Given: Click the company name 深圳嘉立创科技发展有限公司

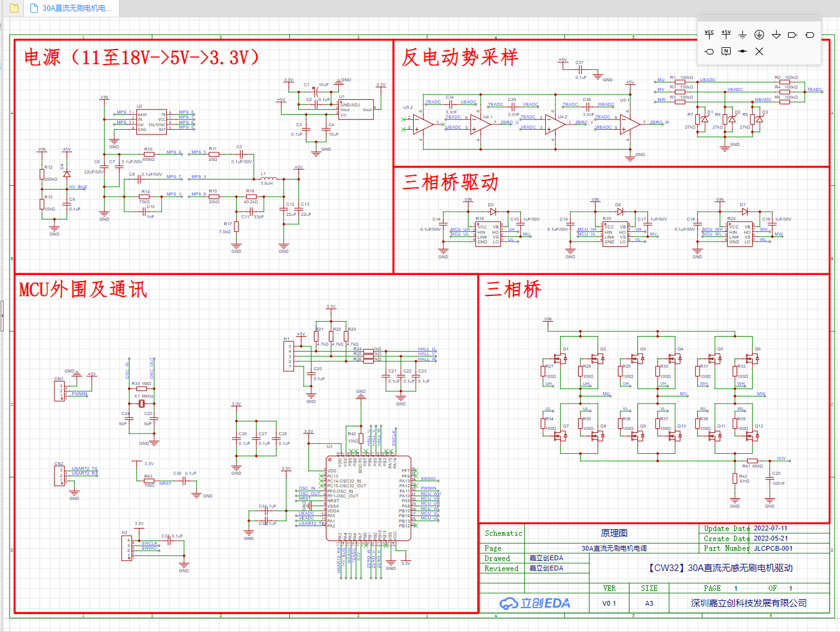Looking at the screenshot, I should [749, 603].
